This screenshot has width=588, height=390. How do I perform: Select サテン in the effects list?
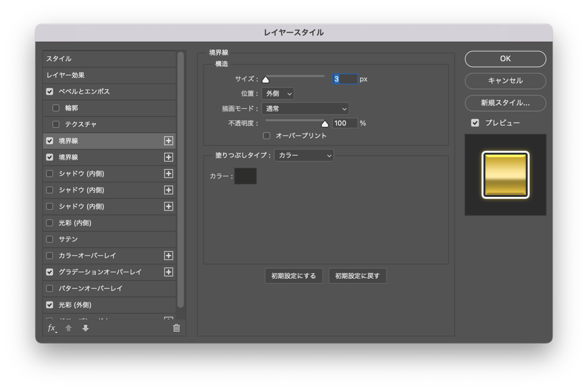point(68,239)
